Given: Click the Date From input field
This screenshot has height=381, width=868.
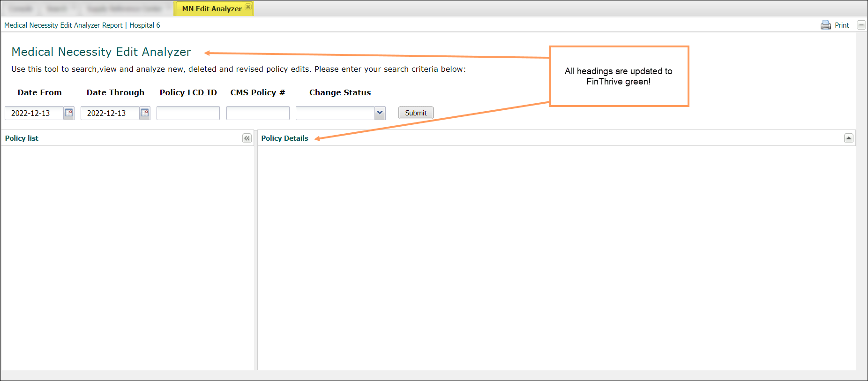Looking at the screenshot, I should 34,113.
